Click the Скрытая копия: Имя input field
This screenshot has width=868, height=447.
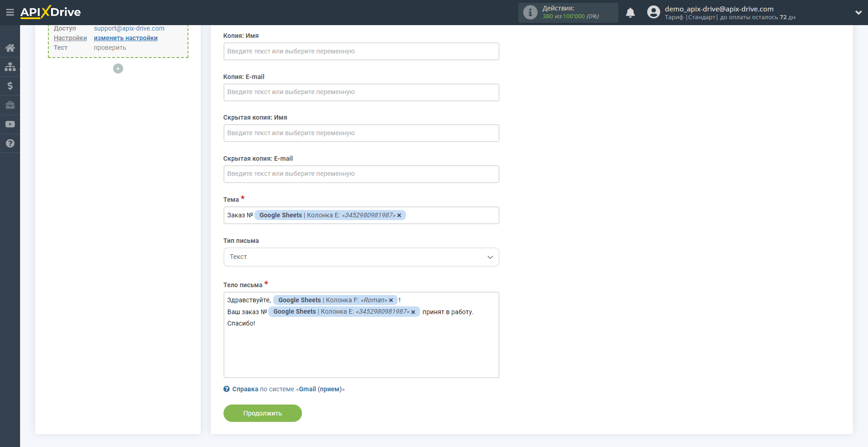click(361, 133)
